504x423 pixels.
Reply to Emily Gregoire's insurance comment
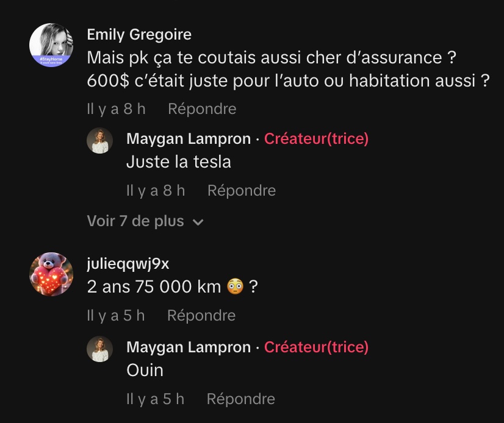point(202,109)
